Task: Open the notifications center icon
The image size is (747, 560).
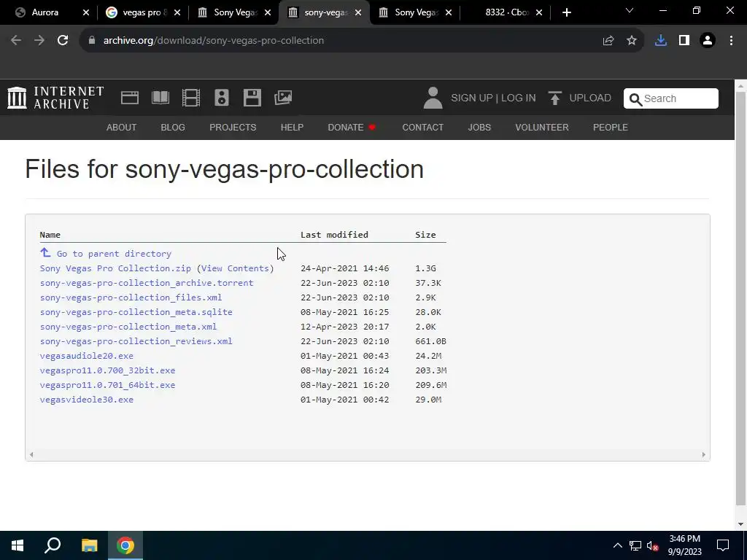Action: tap(723, 545)
